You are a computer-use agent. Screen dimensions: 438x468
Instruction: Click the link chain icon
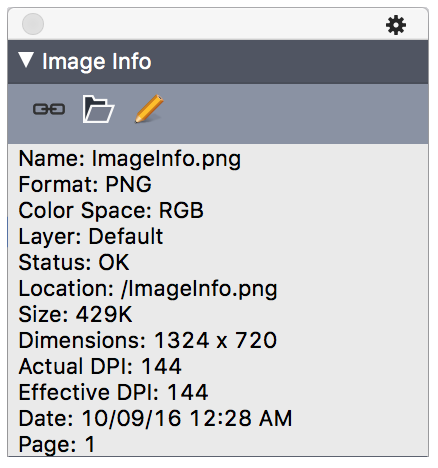click(49, 109)
